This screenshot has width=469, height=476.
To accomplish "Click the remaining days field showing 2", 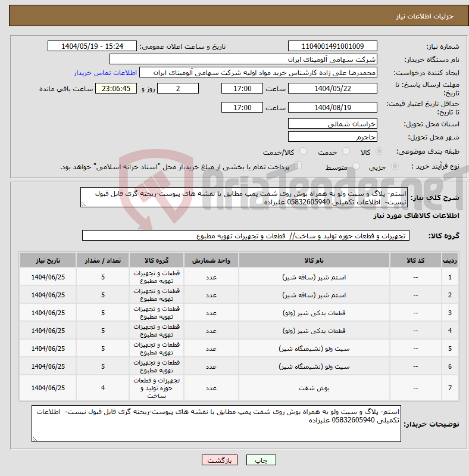I will [178, 88].
